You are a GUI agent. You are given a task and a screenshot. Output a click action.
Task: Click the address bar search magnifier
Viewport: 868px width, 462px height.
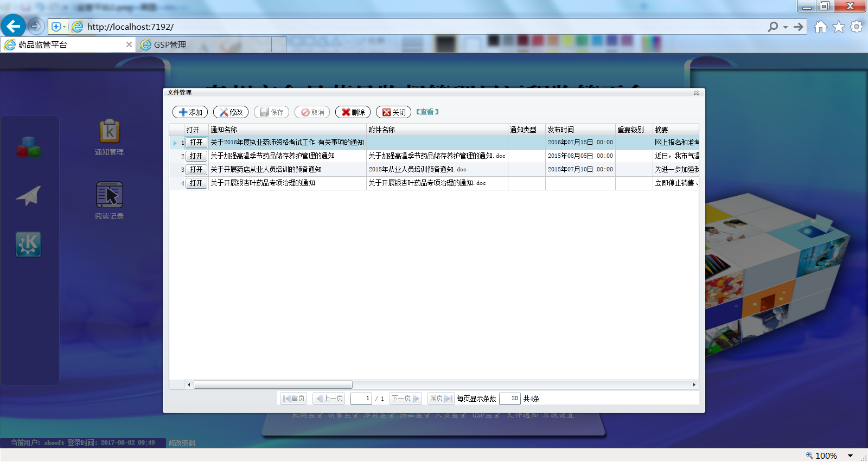click(x=773, y=27)
